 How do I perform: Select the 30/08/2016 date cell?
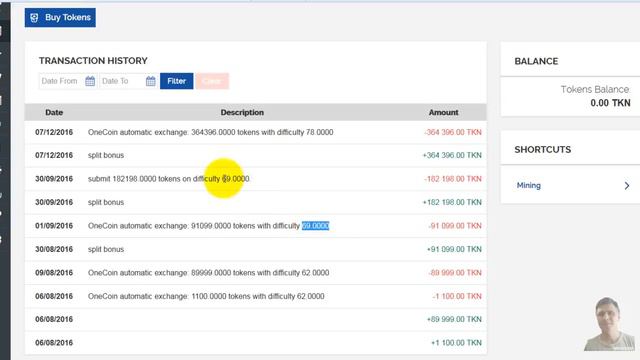(x=54, y=249)
